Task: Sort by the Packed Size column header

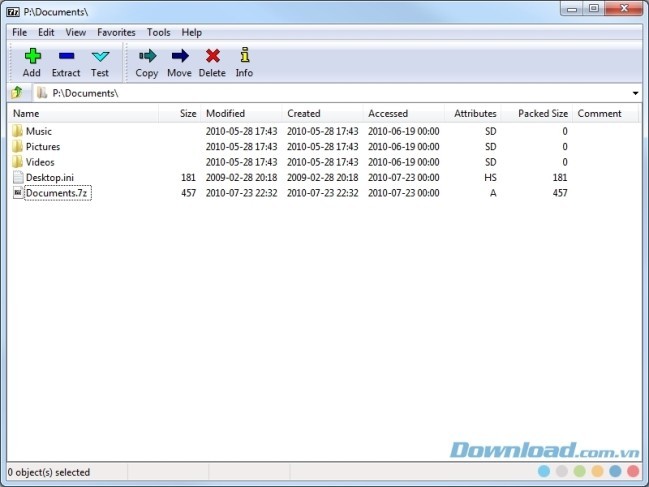Action: [537, 113]
